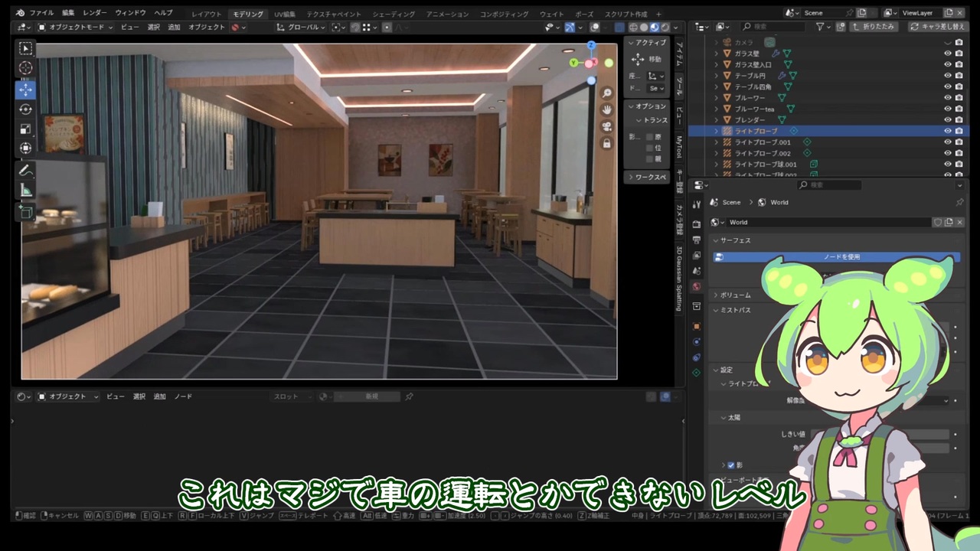980x551 pixels.
Task: Select the Transform tool
Action: point(26,148)
